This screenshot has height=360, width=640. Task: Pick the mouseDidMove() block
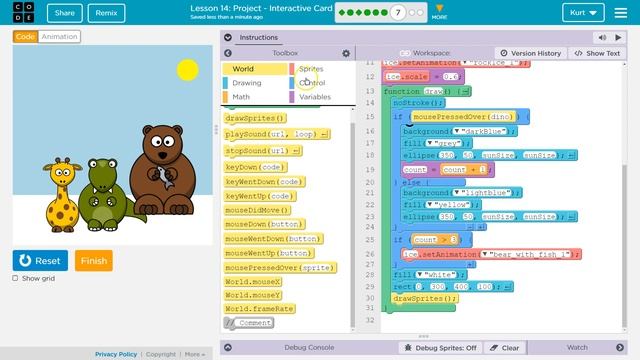257,210
